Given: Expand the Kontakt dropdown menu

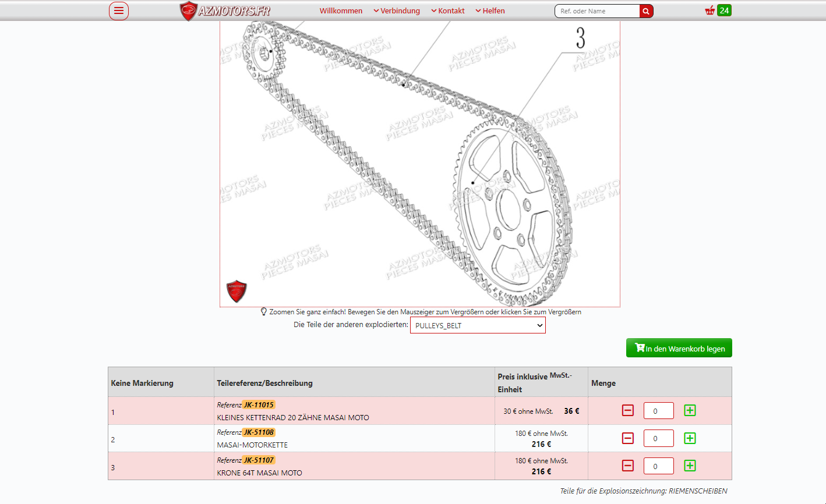Looking at the screenshot, I should tap(448, 11).
